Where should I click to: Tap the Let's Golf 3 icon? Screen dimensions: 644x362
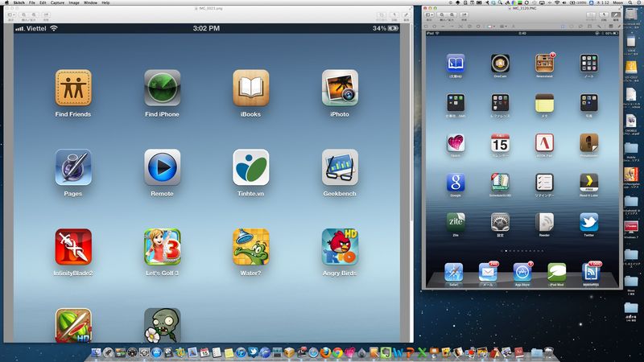163,247
